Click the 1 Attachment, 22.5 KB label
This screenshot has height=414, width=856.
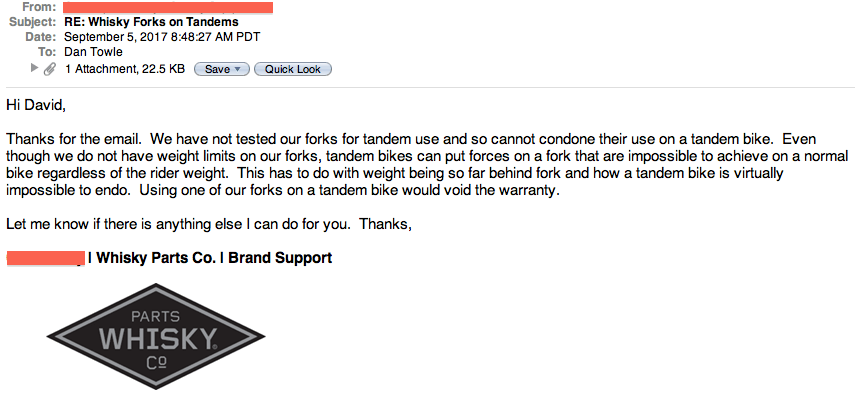(x=125, y=69)
